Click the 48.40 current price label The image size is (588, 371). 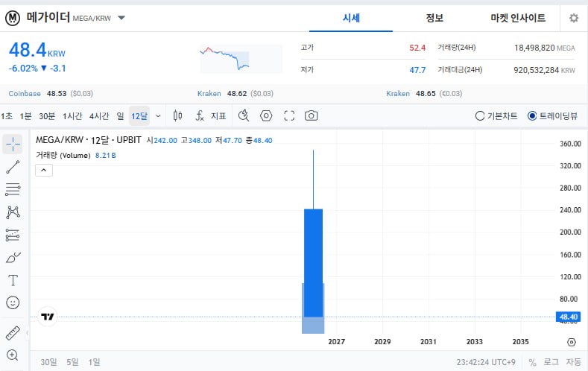(569, 317)
